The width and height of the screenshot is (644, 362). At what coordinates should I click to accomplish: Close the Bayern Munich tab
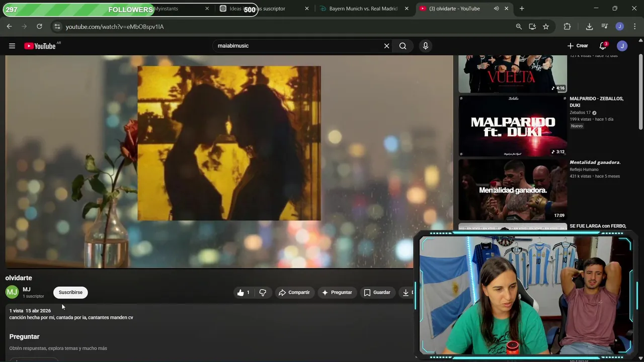(407, 9)
